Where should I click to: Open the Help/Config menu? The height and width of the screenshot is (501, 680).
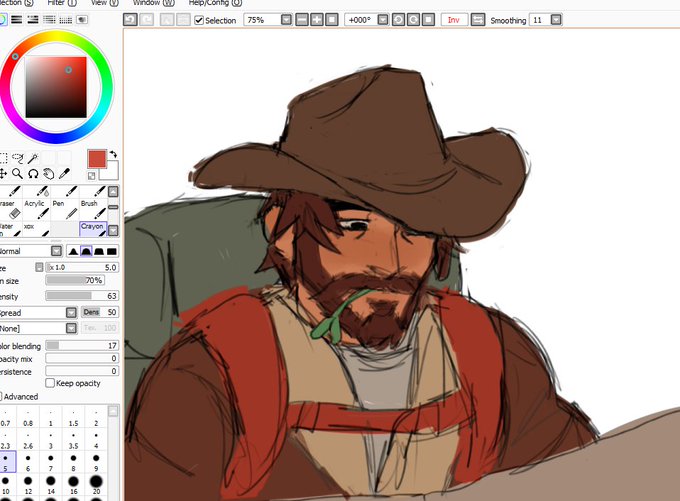click(x=215, y=3)
